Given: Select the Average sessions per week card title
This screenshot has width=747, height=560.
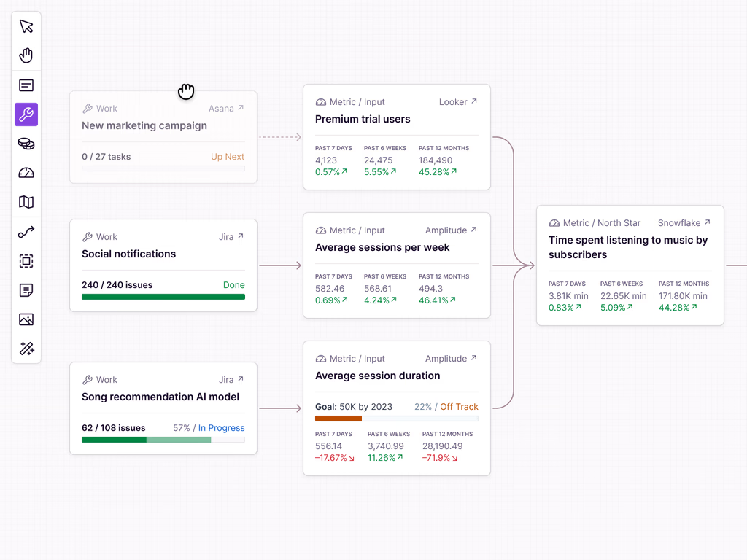Looking at the screenshot, I should tap(382, 248).
